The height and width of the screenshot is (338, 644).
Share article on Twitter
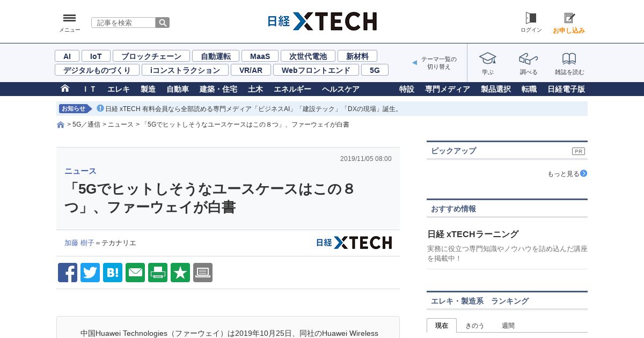pyautogui.click(x=90, y=273)
